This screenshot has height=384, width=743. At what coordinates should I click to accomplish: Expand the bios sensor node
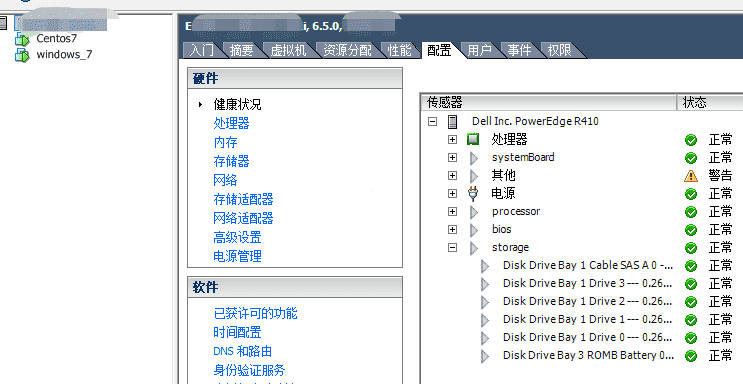point(453,229)
